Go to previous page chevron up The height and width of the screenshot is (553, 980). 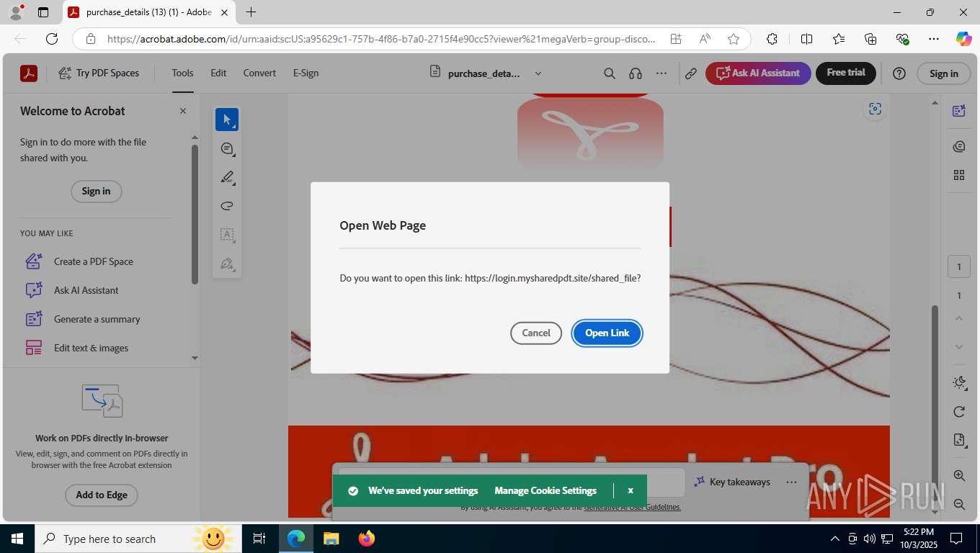(959, 318)
